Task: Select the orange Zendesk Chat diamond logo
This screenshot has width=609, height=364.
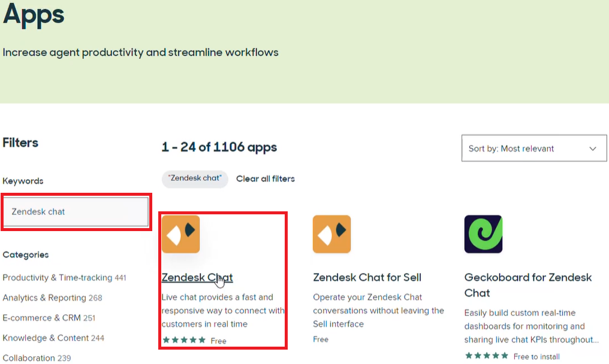Action: (x=180, y=233)
